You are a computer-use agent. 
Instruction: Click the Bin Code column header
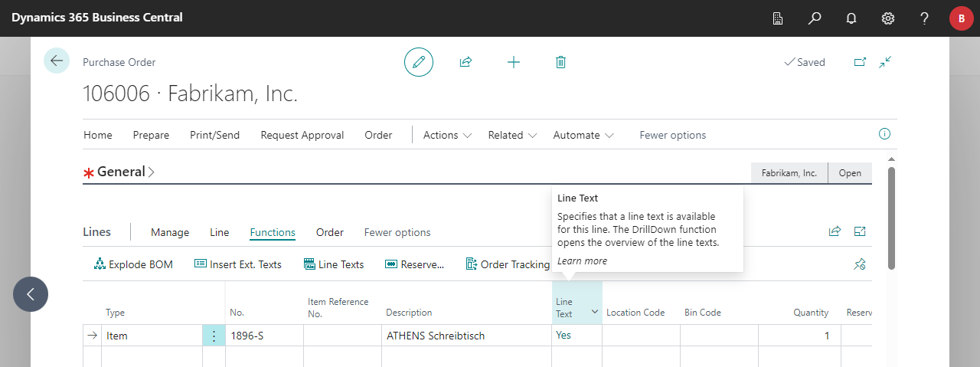[x=703, y=313]
